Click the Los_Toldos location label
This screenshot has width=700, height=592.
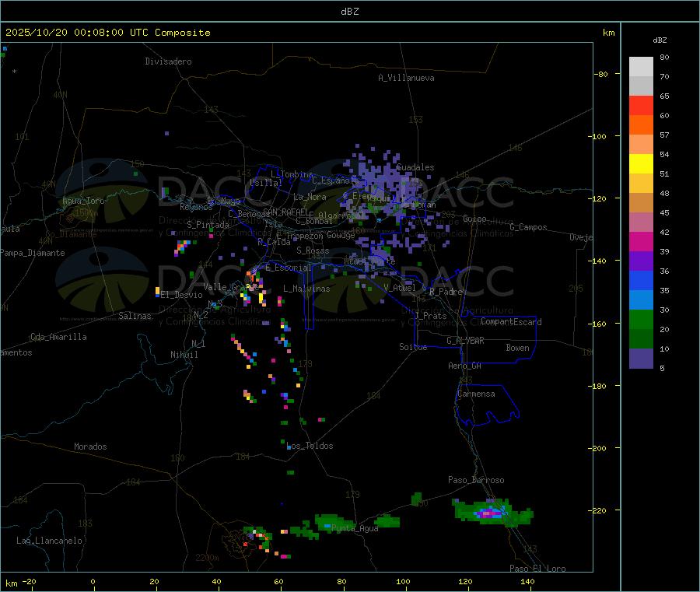[x=310, y=446]
